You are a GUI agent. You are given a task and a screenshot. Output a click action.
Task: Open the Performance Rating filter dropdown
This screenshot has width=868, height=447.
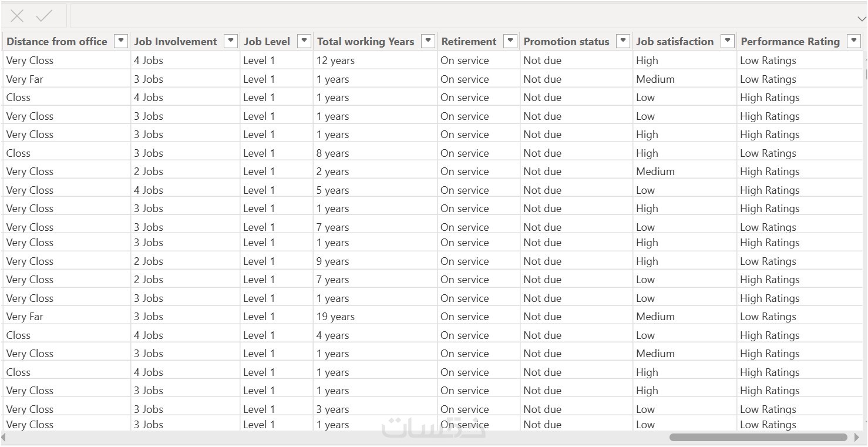pyautogui.click(x=854, y=41)
